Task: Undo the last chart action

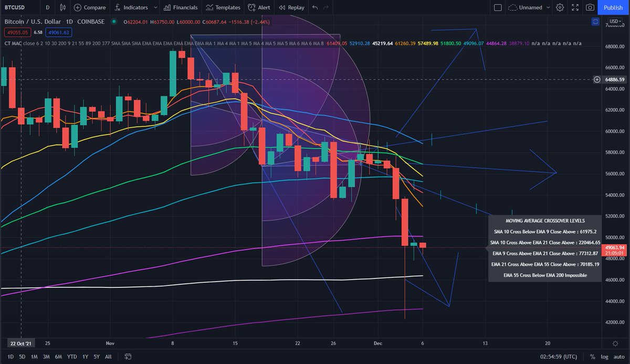Action: coord(315,7)
